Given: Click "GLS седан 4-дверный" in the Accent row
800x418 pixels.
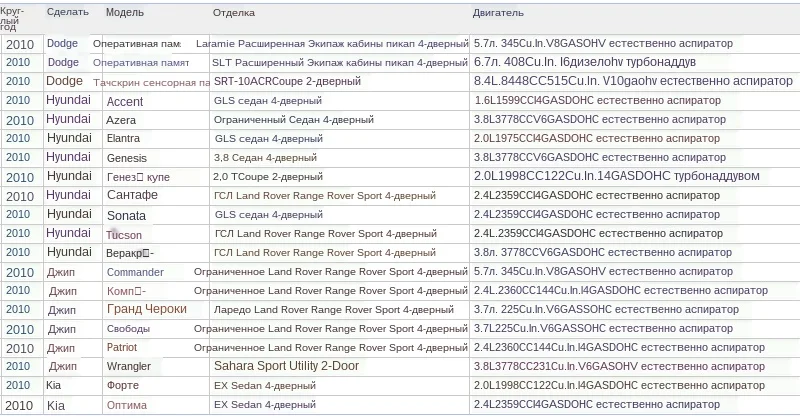Looking at the screenshot, I should [268, 101].
